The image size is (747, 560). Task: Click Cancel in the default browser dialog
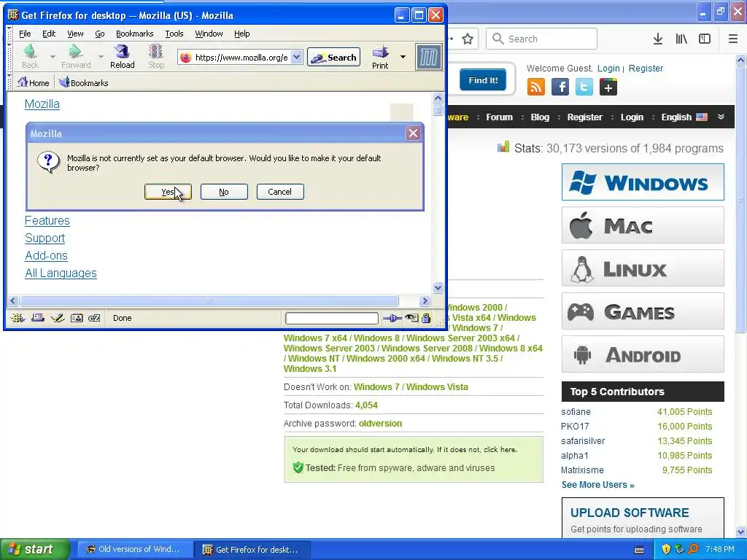(280, 192)
